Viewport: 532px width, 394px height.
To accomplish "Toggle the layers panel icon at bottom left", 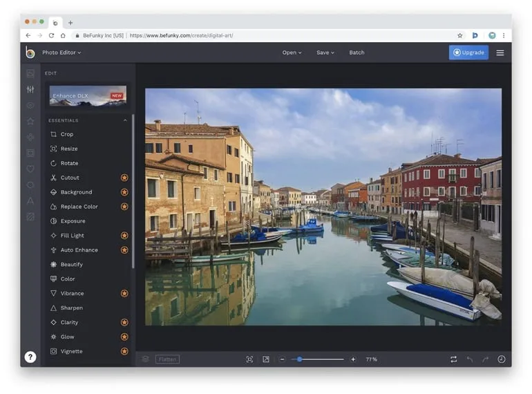I will coord(146,359).
